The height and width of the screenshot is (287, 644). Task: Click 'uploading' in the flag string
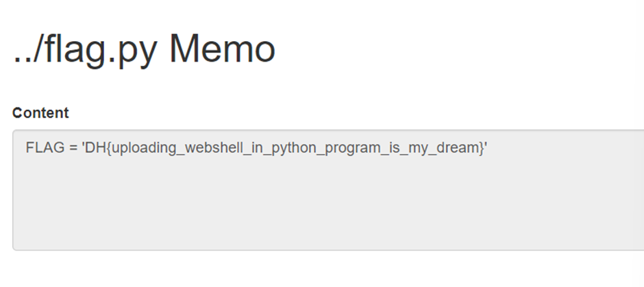pos(138,148)
